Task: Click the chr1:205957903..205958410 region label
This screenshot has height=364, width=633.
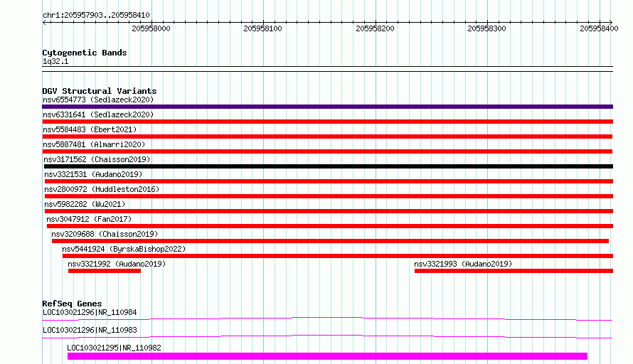Action: (x=96, y=16)
